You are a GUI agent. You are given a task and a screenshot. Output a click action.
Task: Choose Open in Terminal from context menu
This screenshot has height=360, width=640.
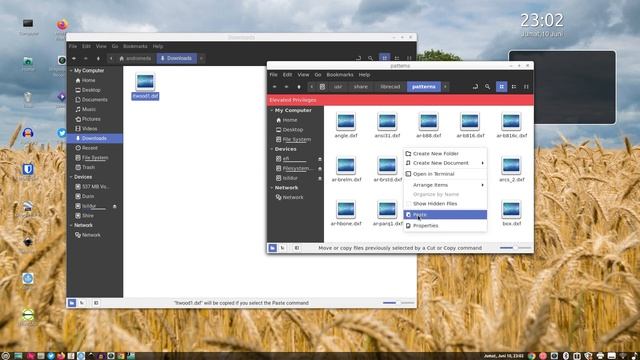[x=445, y=174]
